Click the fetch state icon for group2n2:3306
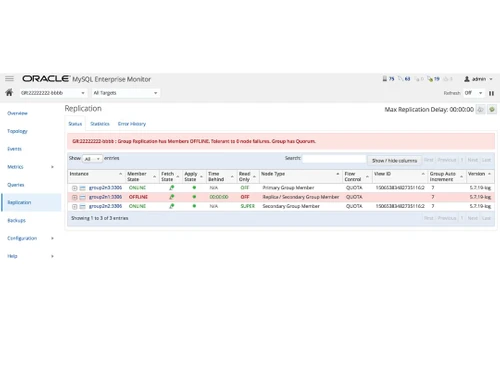500x375 pixels. pos(172,206)
